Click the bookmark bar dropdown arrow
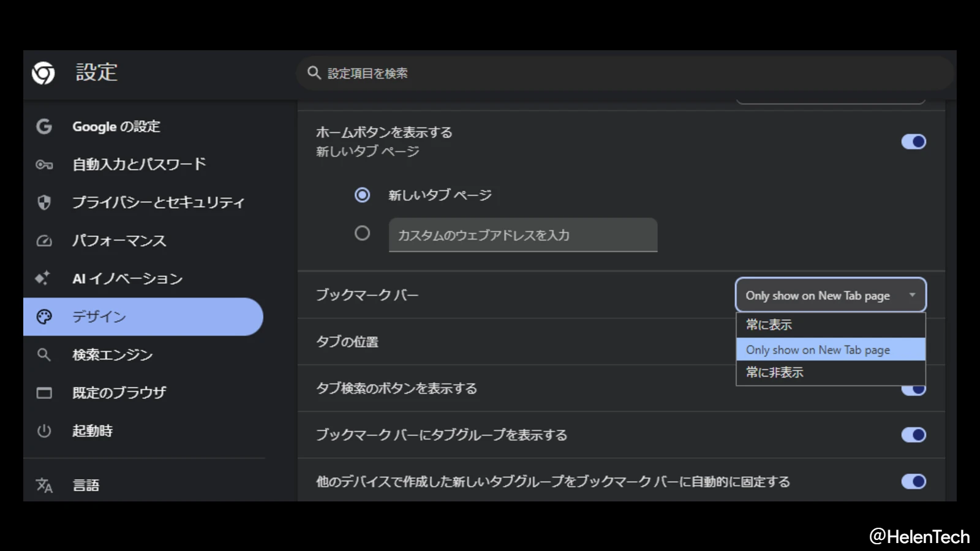Screen dimensions: 980x551 [912, 295]
